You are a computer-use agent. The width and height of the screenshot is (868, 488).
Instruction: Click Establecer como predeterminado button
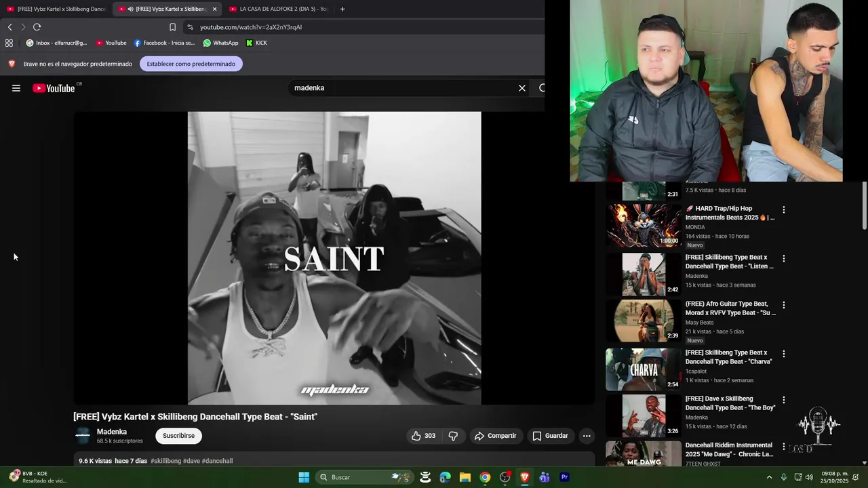coord(191,64)
